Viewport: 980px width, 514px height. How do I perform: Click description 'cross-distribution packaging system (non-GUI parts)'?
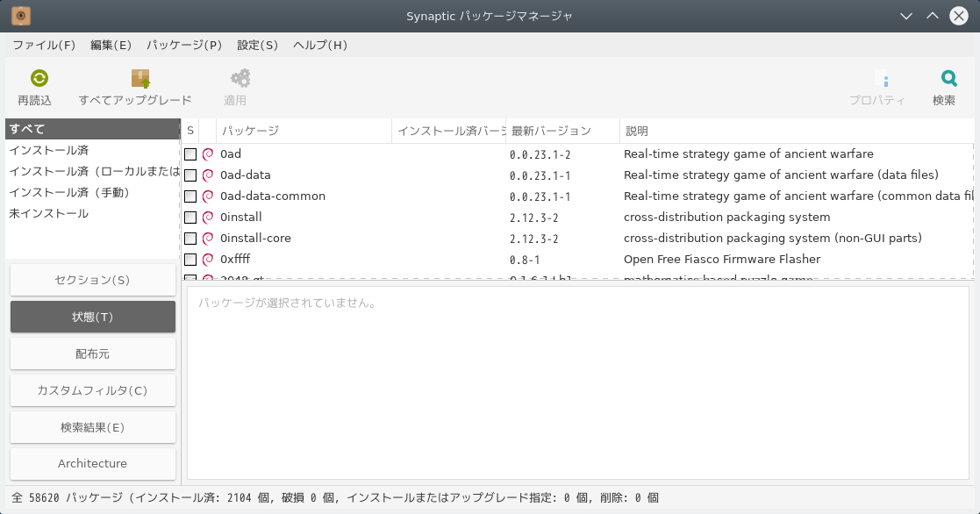[772, 238]
